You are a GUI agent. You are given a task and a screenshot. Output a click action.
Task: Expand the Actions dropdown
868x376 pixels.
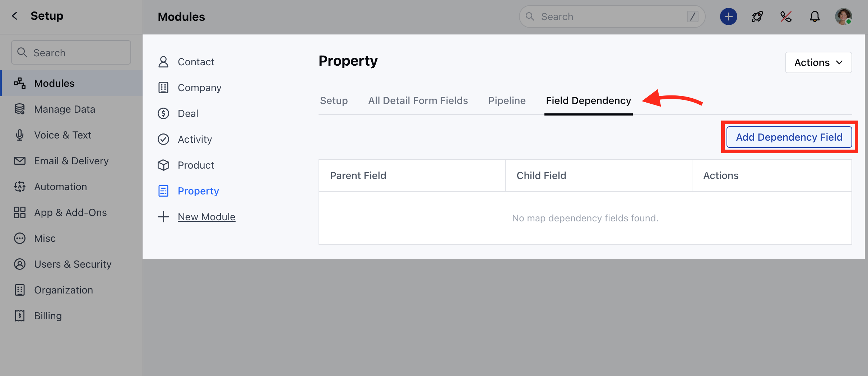[x=818, y=62]
